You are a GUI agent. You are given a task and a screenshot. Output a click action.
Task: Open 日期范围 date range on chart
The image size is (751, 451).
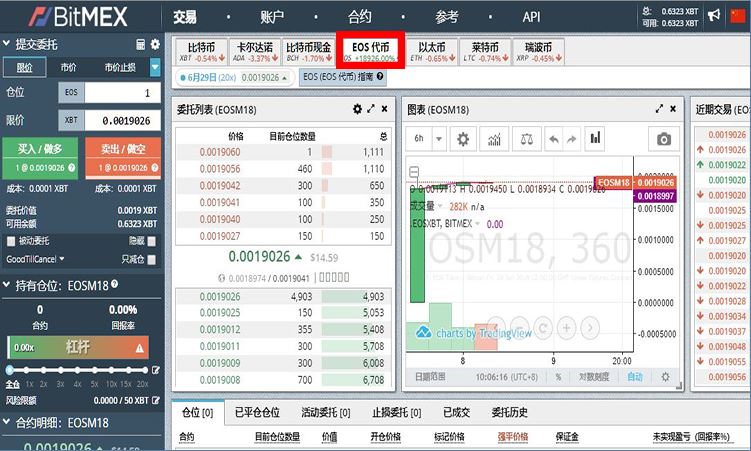click(x=430, y=377)
